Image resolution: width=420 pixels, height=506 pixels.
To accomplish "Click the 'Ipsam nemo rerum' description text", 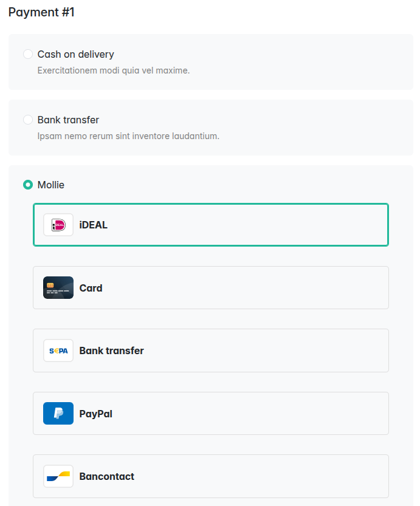I will (128, 136).
